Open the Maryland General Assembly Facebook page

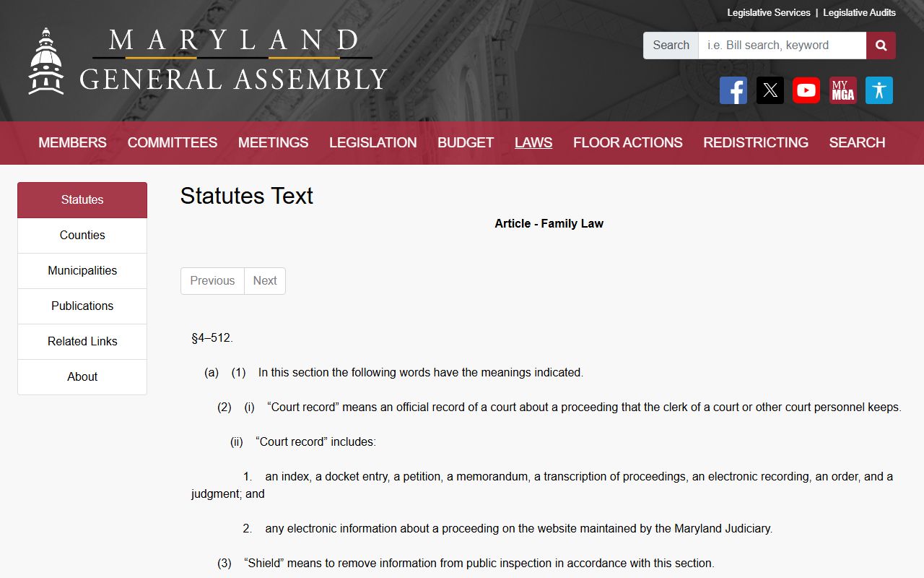(733, 90)
